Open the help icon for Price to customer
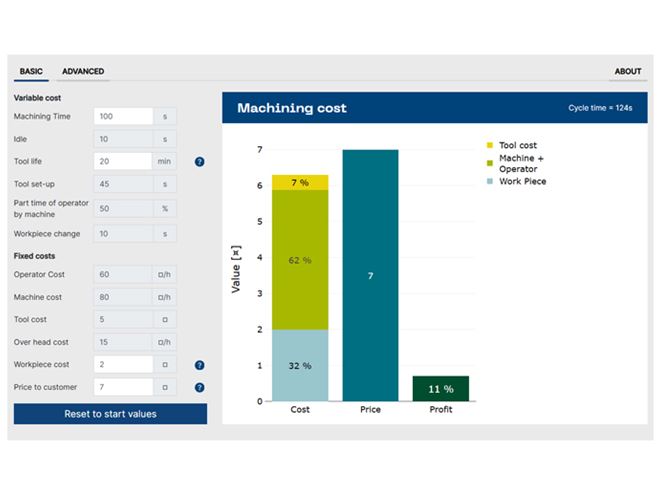Screen dimensions: 660x495 click(199, 387)
